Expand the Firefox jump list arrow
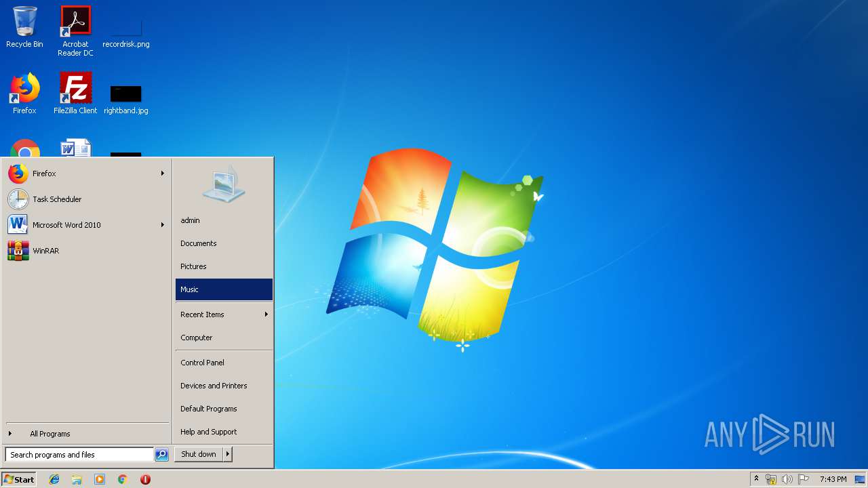 [x=163, y=174]
